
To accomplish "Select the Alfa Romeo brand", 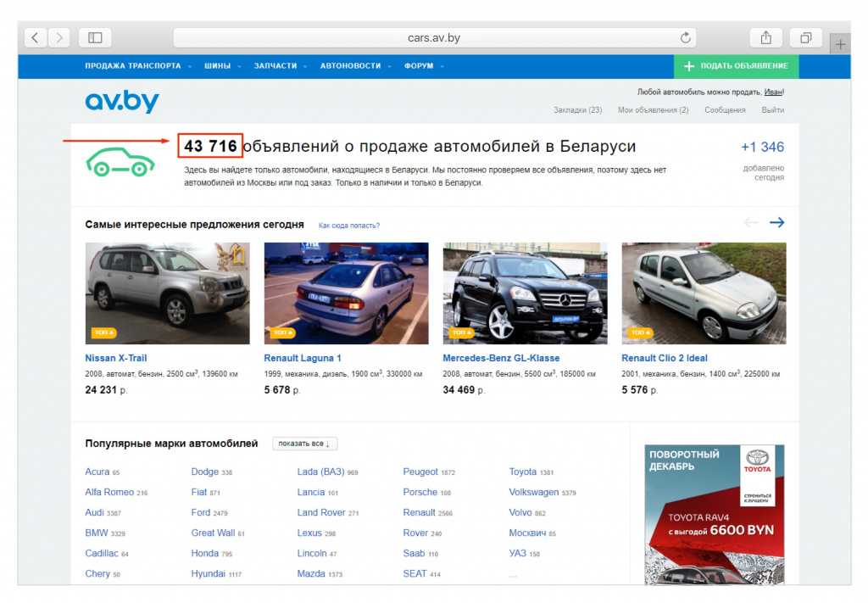I will pyautogui.click(x=109, y=492).
